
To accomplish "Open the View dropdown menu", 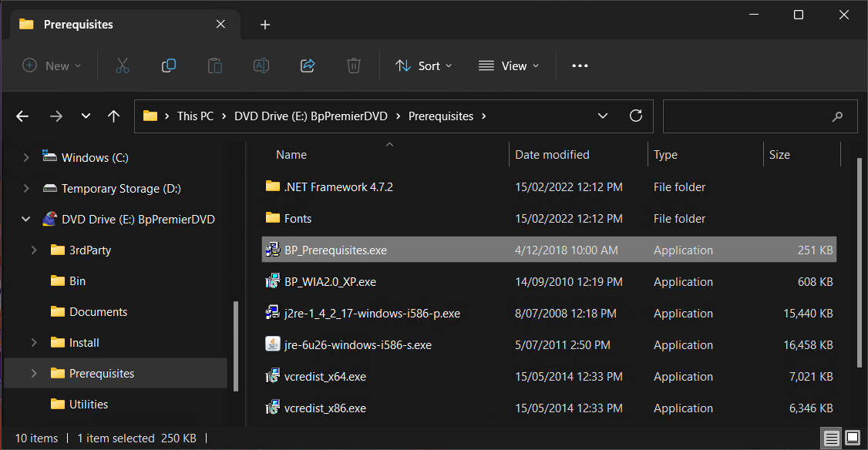I will [x=508, y=65].
